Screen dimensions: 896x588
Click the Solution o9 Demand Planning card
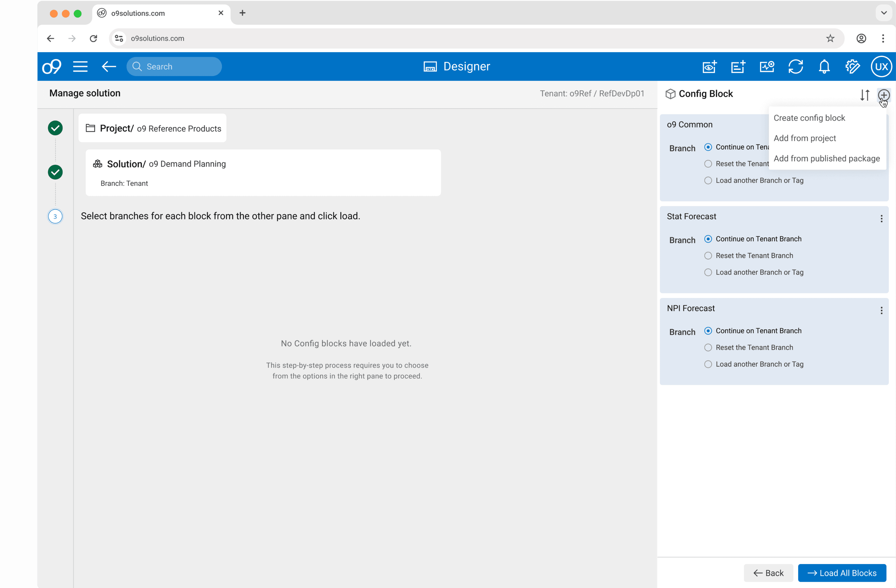click(263, 173)
